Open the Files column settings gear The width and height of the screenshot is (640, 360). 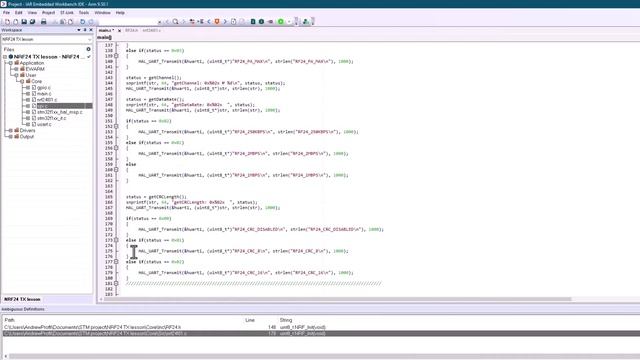(89, 49)
